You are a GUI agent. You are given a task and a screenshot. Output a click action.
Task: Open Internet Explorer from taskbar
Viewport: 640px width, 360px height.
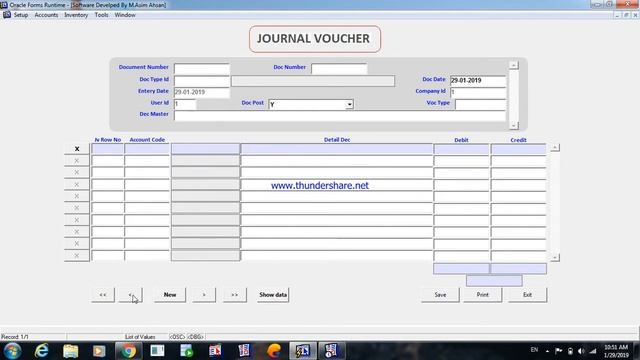42,351
